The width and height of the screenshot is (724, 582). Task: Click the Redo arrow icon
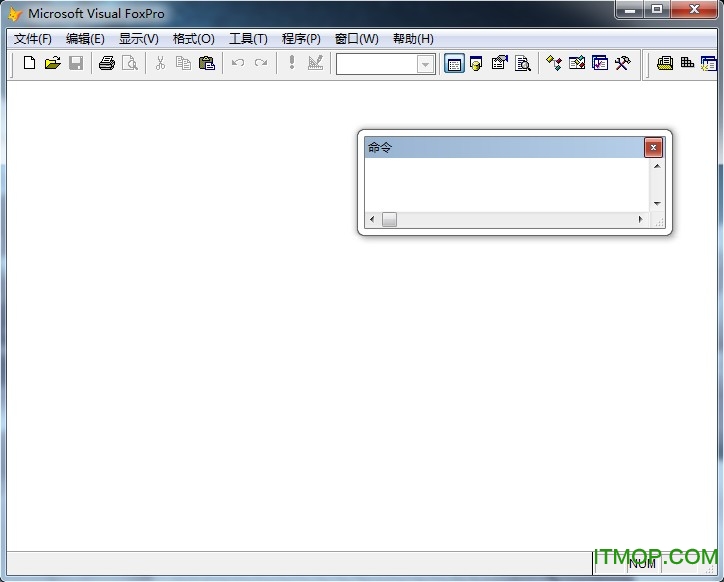coord(261,63)
